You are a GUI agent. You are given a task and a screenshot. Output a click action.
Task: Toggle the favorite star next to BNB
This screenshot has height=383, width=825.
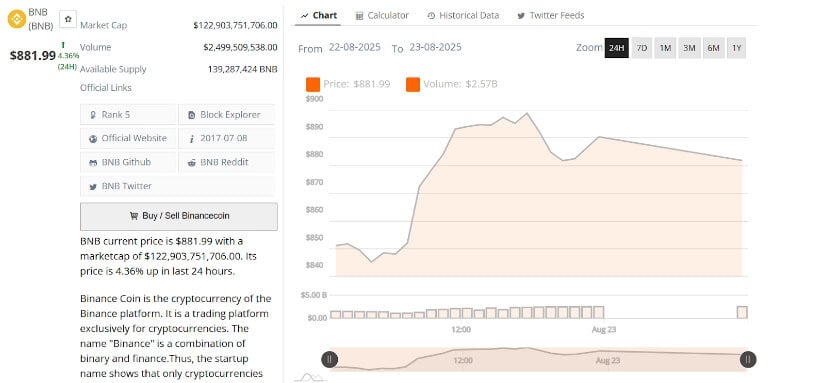[68, 19]
